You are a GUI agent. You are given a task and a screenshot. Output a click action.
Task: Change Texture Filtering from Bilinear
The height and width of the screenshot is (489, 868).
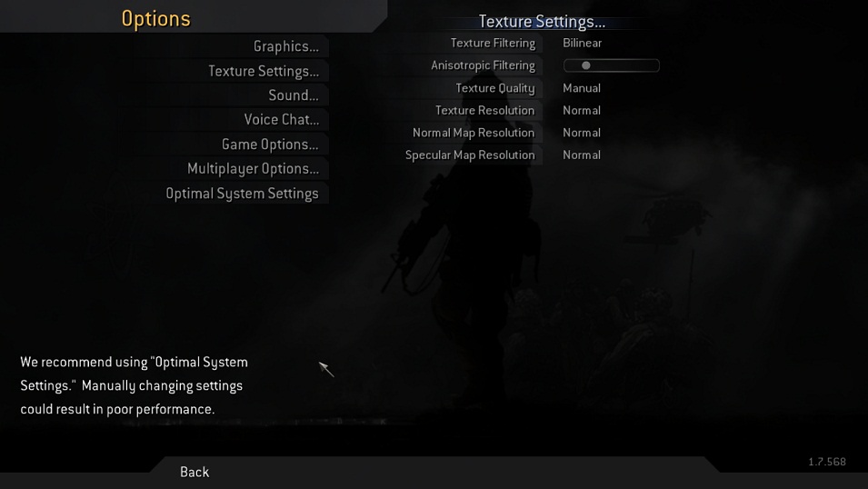[582, 44]
